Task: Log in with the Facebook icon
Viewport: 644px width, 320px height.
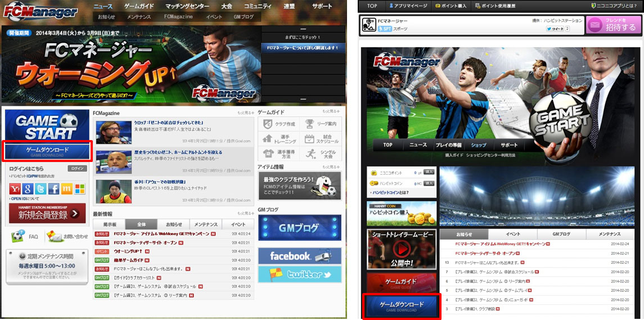Action: [x=54, y=189]
